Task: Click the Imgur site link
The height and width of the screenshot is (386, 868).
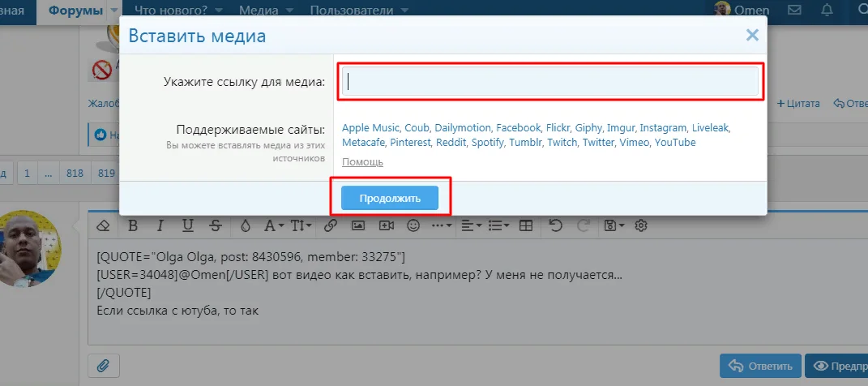Action: [x=619, y=128]
